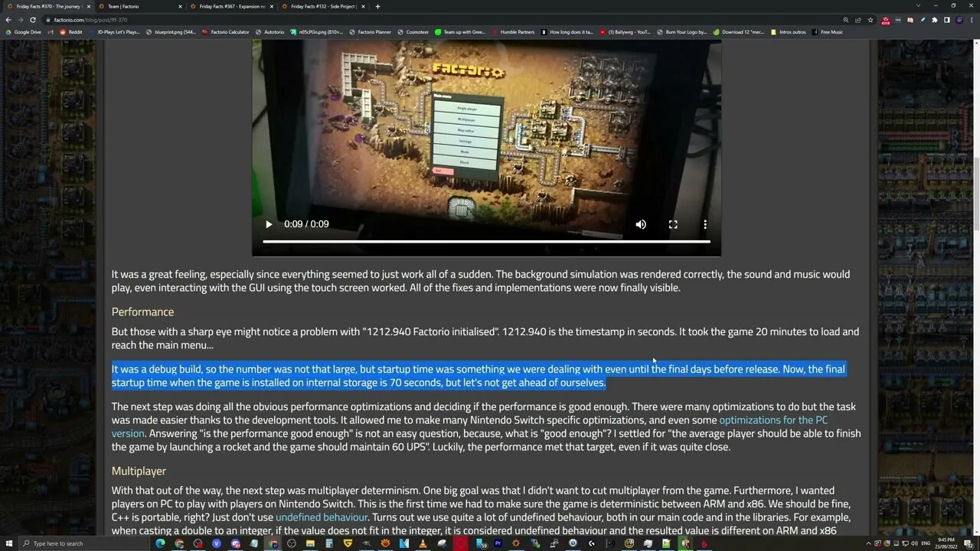Open the red mail extension icon
The image size is (980, 551).
point(886,20)
